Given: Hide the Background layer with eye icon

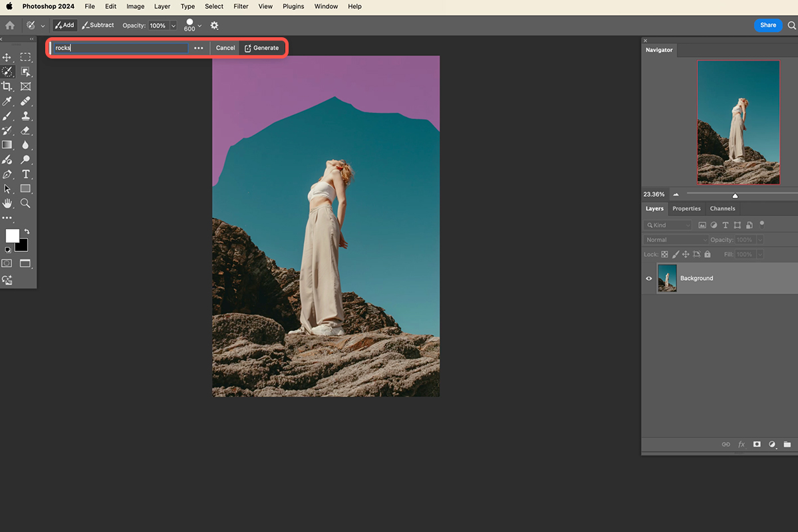Looking at the screenshot, I should 649,279.
